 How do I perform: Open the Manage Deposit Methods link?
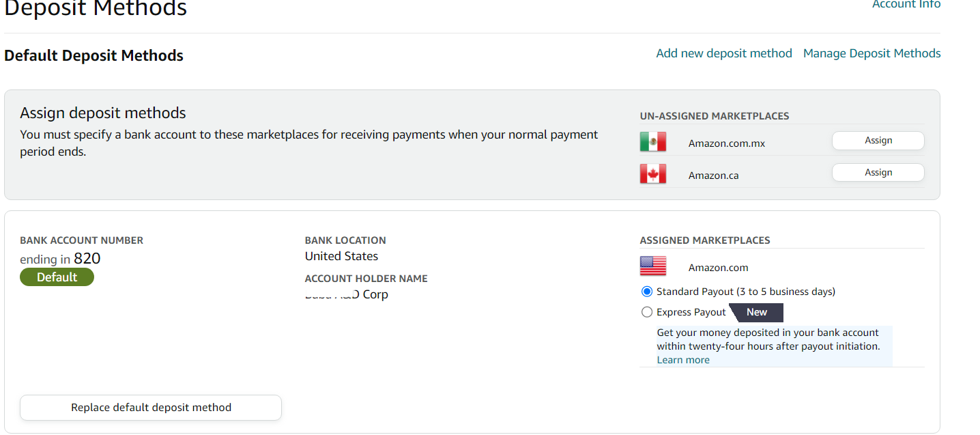tap(872, 53)
